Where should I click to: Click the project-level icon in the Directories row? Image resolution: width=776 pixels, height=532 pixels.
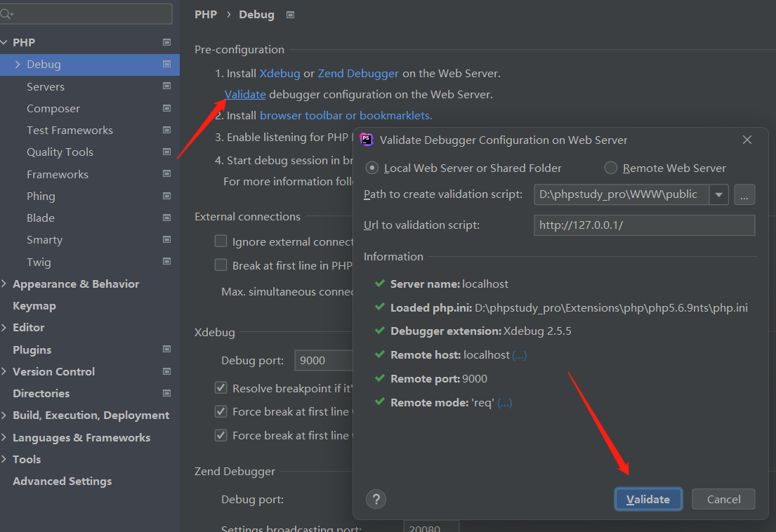pyautogui.click(x=166, y=393)
